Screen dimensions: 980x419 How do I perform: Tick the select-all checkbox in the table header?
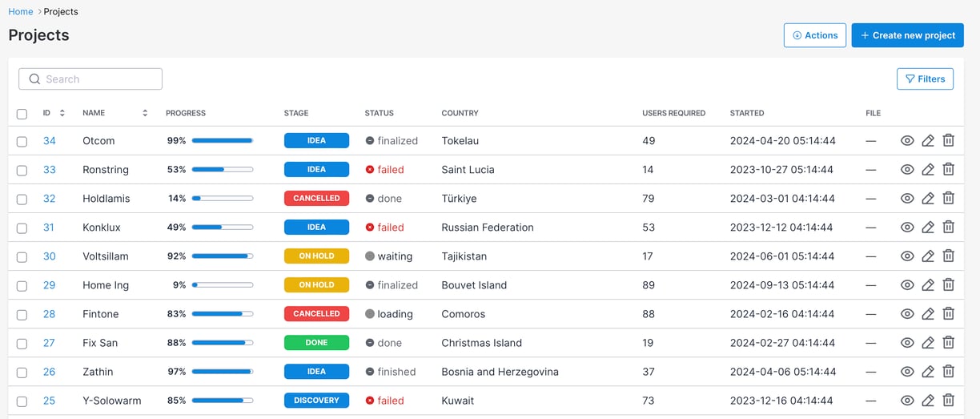22,114
